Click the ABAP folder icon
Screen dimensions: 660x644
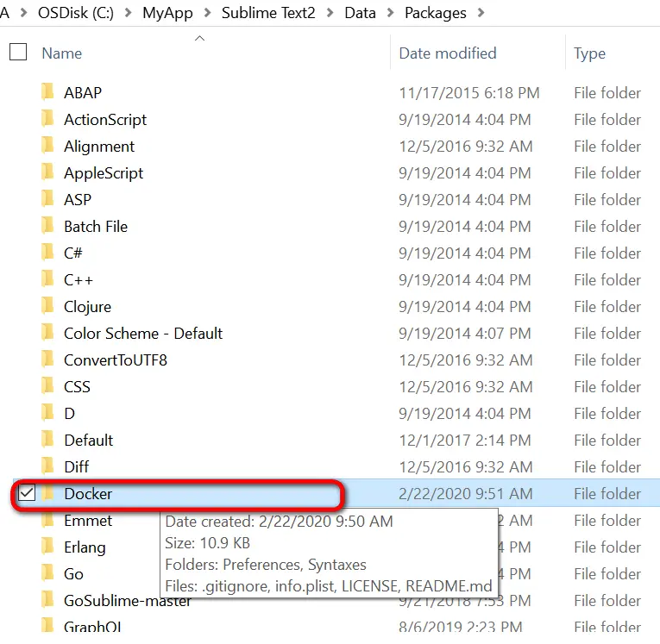click(x=47, y=91)
